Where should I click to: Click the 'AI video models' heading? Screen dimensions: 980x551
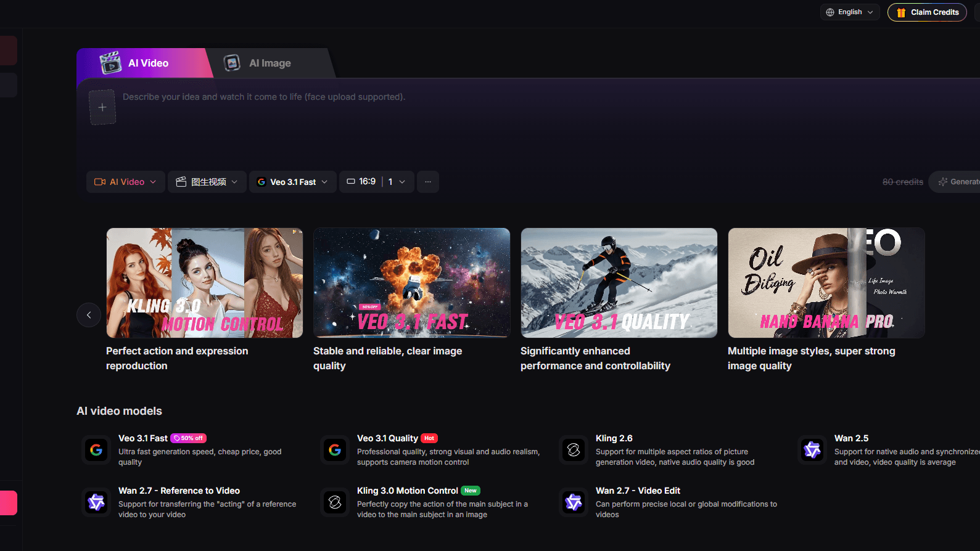click(119, 411)
